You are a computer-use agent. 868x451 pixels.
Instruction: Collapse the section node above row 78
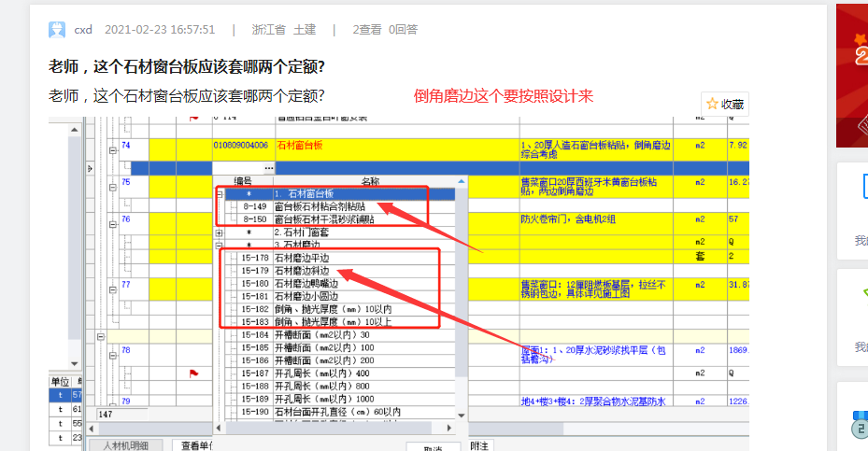pos(101,336)
